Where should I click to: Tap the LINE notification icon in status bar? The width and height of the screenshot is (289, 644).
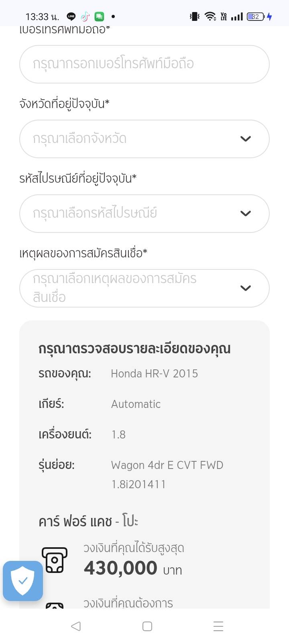pos(71,16)
